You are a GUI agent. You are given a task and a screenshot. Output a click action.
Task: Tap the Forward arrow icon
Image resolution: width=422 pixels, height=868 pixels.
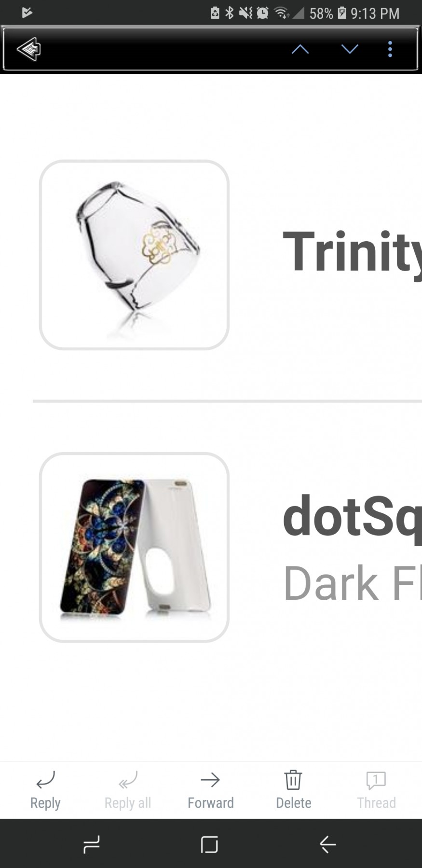[x=210, y=779]
